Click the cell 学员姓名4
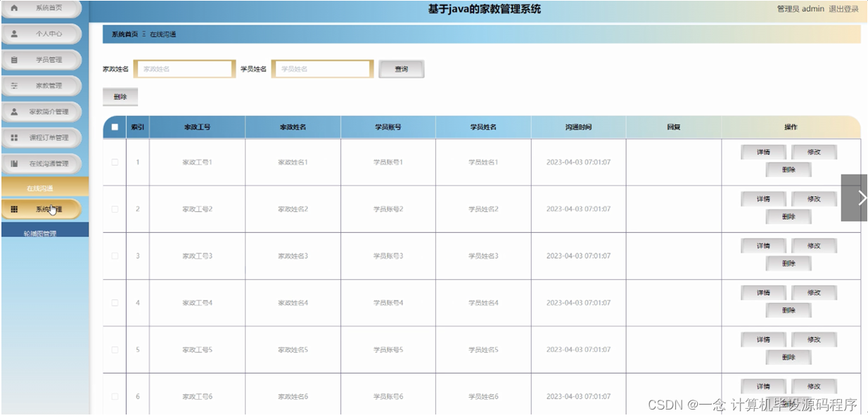This screenshot has width=868, height=418. pyautogui.click(x=483, y=303)
